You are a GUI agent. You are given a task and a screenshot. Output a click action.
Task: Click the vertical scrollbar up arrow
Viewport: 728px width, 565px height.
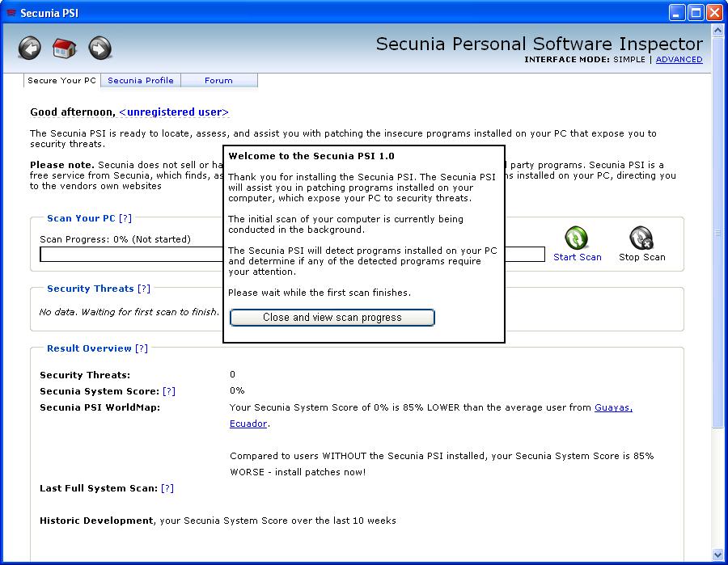[717, 31]
